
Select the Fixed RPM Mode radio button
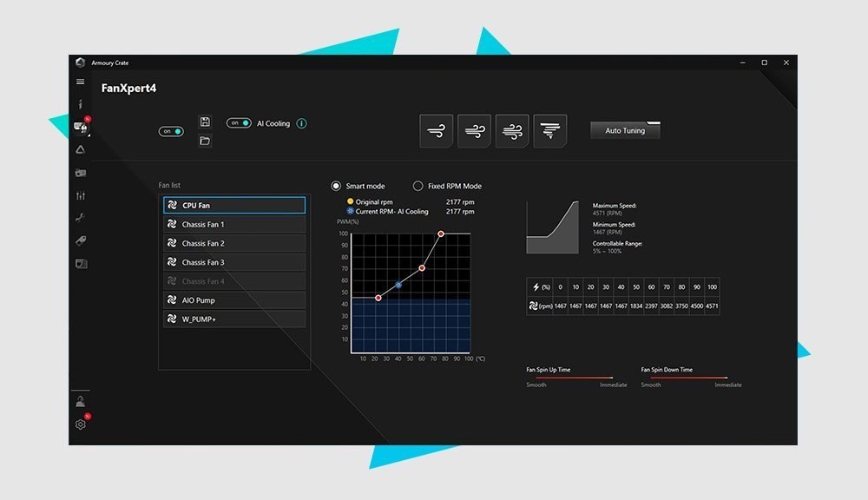[x=418, y=186]
